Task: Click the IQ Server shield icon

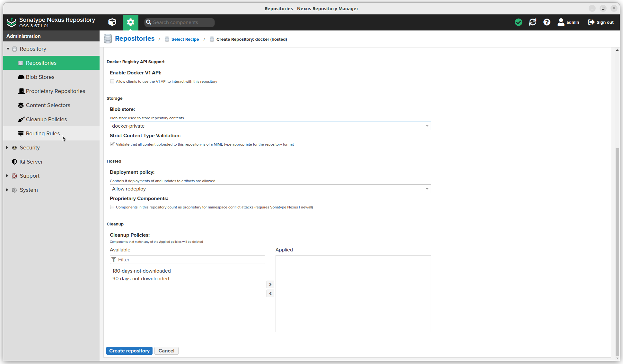Action: tap(14, 162)
